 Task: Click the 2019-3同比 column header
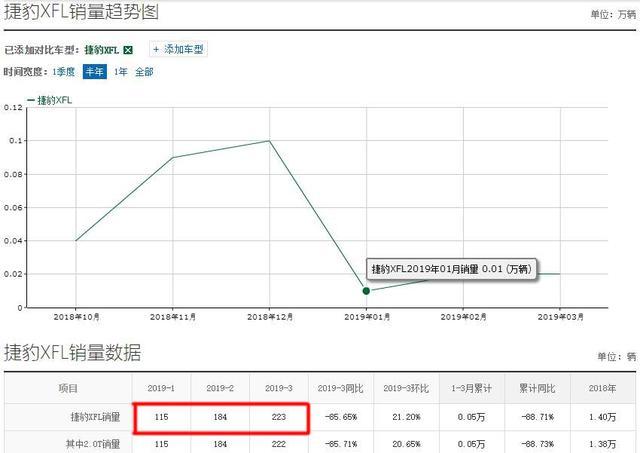pyautogui.click(x=341, y=388)
